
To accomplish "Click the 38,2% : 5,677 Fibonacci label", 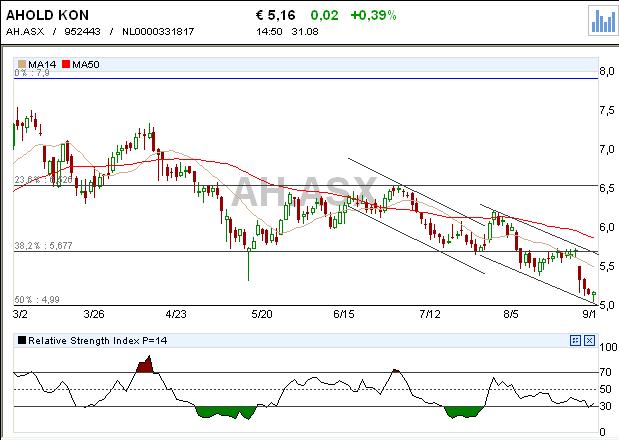I will coord(43,245).
